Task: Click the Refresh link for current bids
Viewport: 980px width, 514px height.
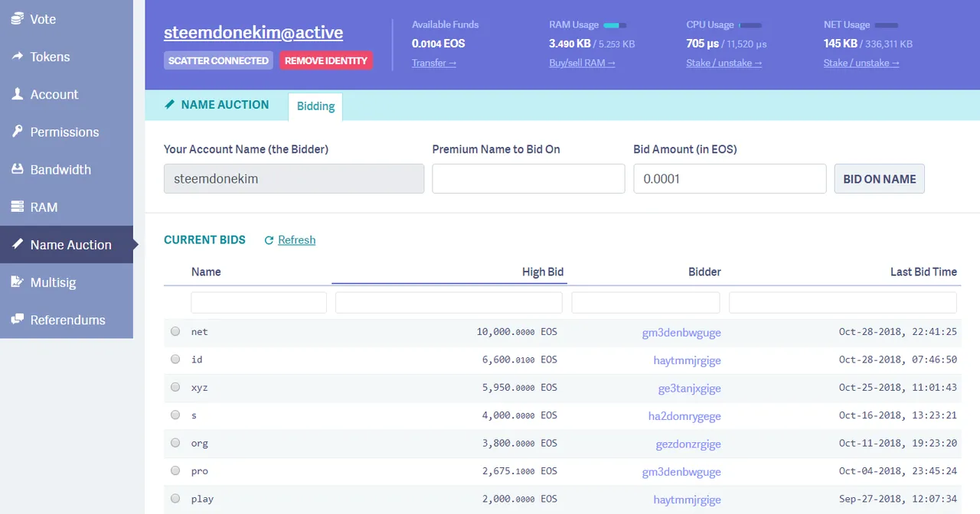Action: point(296,239)
